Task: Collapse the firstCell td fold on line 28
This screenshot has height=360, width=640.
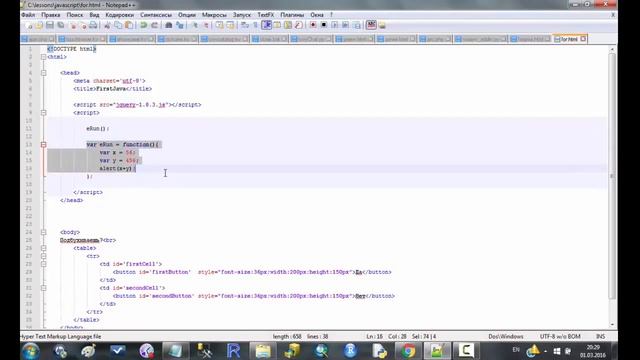Action: tap(44, 264)
